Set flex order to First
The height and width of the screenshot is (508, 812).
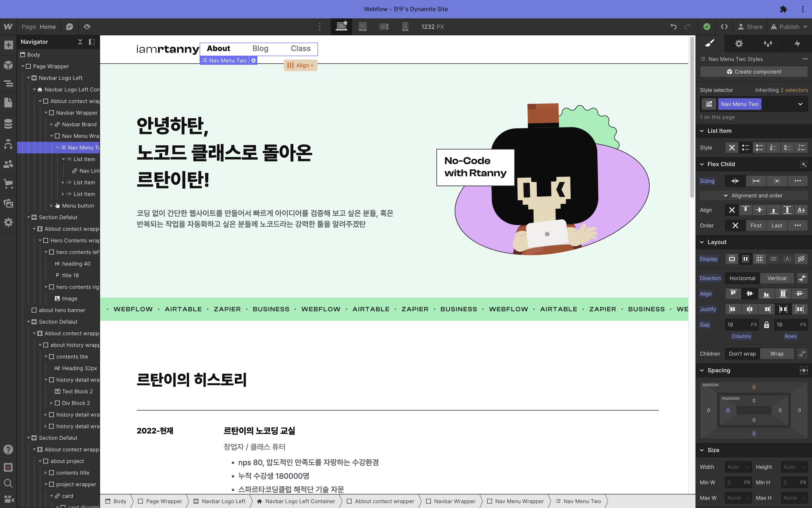(756, 225)
